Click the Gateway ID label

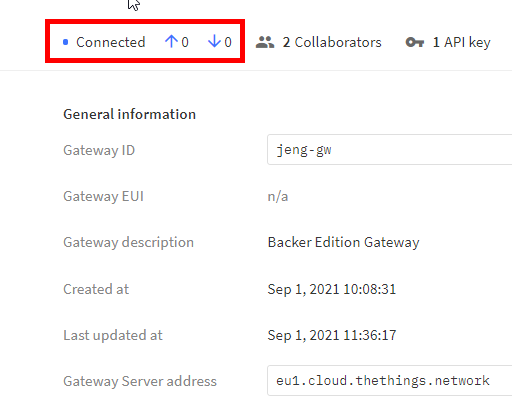click(99, 150)
